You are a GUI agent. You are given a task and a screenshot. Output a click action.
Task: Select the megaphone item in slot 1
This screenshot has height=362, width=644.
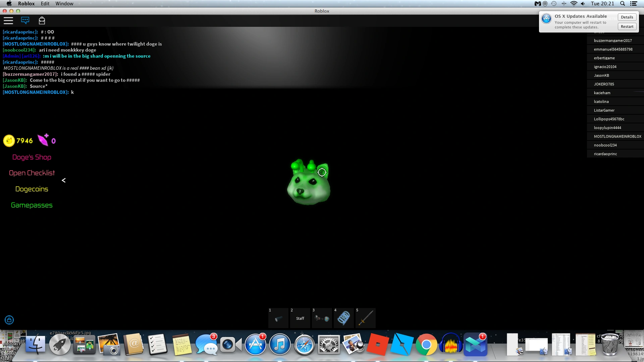click(x=278, y=318)
